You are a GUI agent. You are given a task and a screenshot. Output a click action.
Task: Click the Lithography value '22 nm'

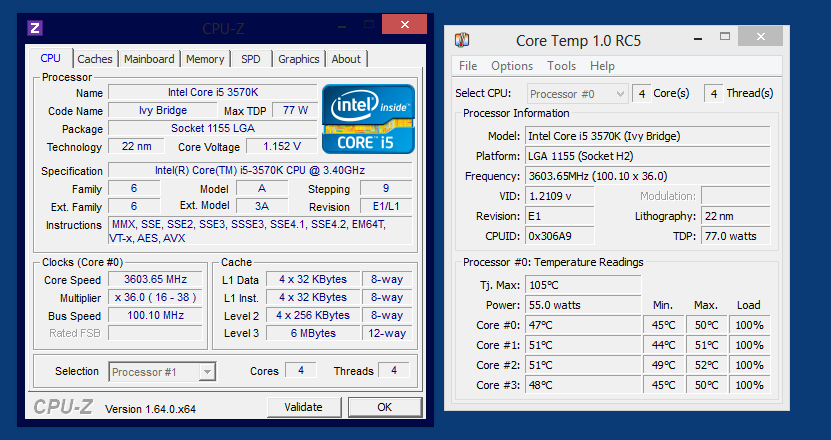(736, 216)
